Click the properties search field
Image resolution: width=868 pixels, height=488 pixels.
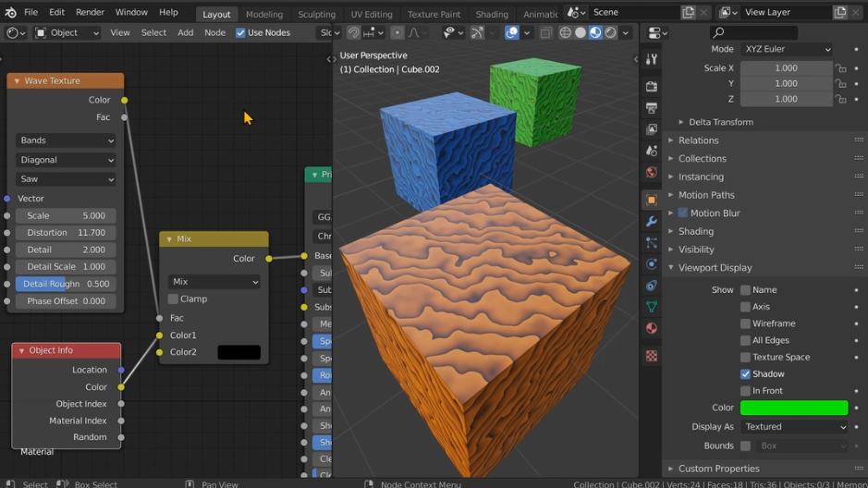point(754,32)
